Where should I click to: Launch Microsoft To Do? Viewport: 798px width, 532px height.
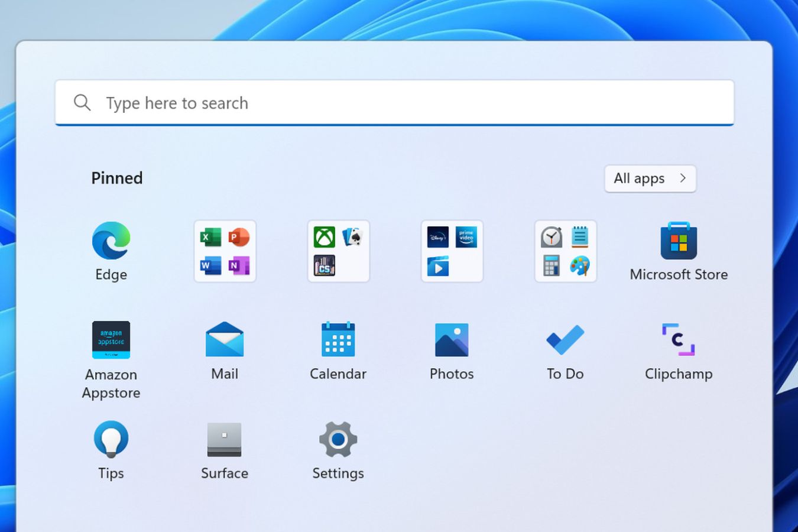pyautogui.click(x=565, y=340)
